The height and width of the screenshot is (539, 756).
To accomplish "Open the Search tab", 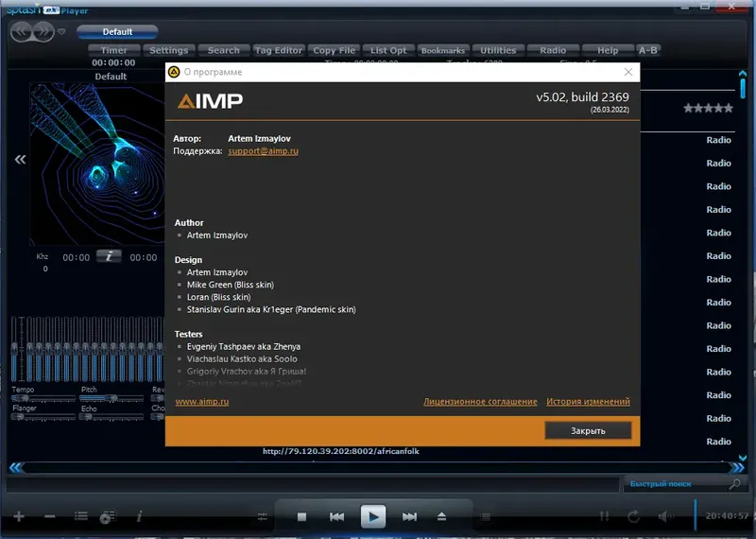I will point(223,50).
